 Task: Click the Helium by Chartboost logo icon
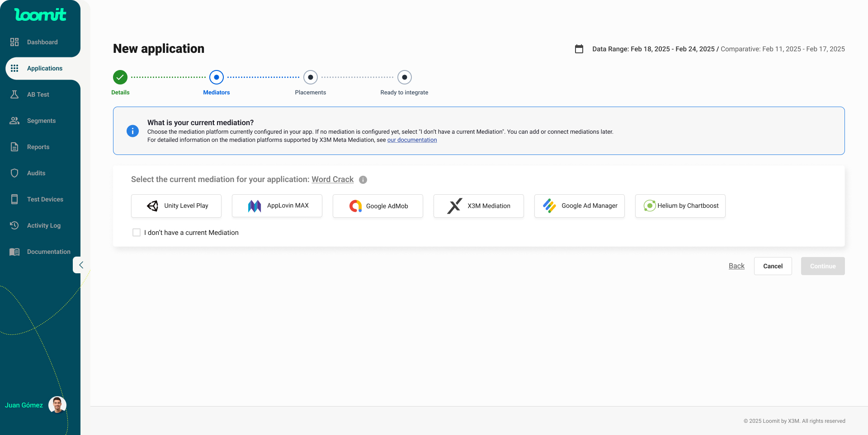pyautogui.click(x=650, y=206)
